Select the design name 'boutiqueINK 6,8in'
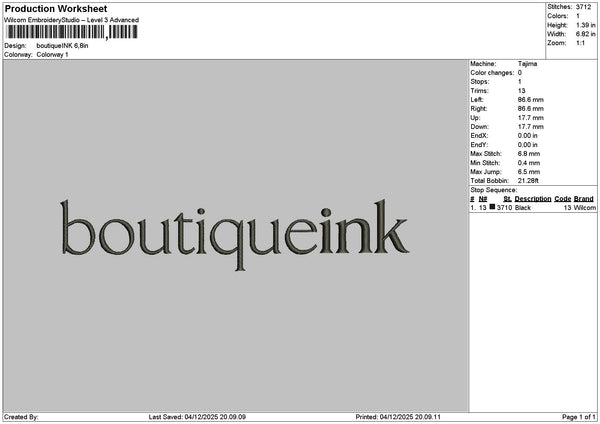600x424 pixels. coord(62,46)
